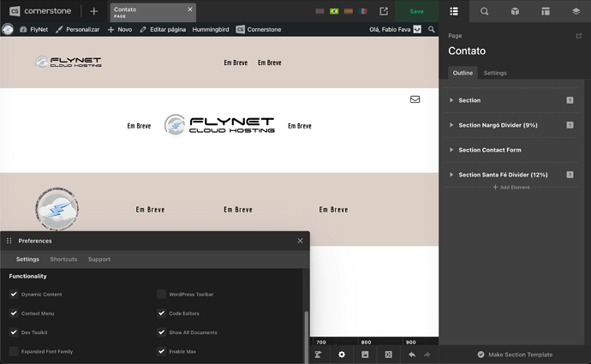Viewport: 591px width, 364px height.
Task: Redo the last change
Action: (427, 355)
